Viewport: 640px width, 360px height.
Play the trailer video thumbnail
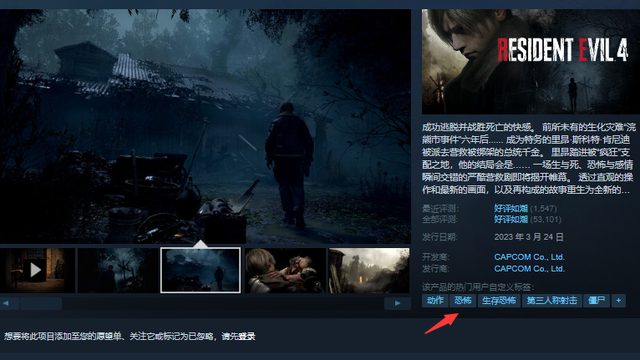coord(37,270)
